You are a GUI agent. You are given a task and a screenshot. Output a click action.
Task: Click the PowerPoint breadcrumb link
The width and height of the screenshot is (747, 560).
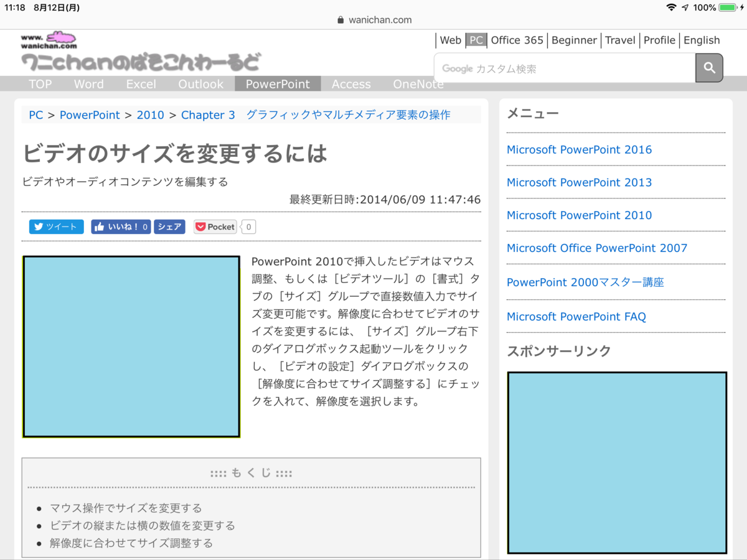coord(90,115)
